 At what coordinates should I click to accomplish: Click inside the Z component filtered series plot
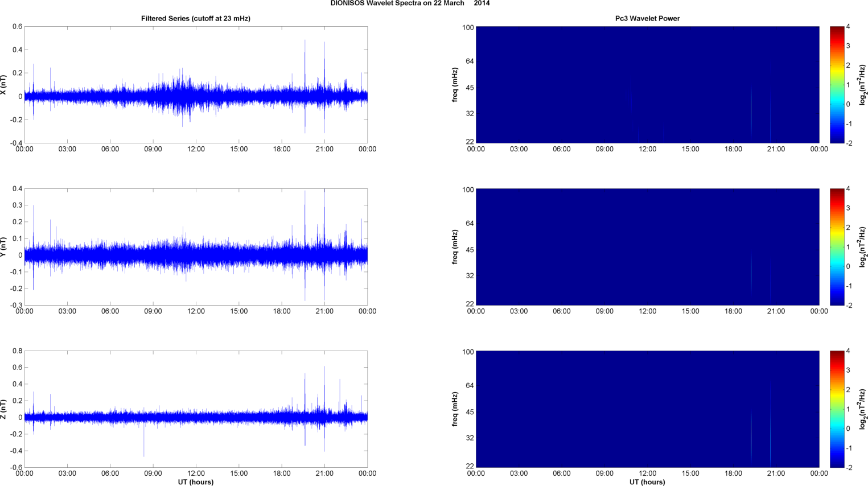(x=195, y=409)
